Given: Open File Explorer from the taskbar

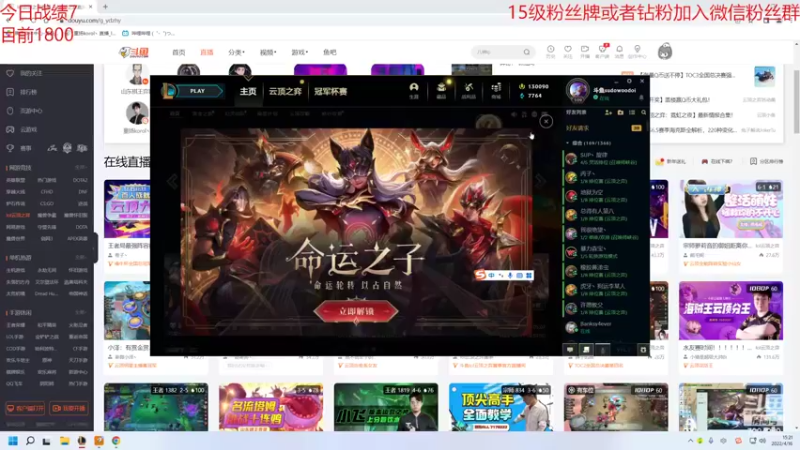Looking at the screenshot, I should [64, 441].
